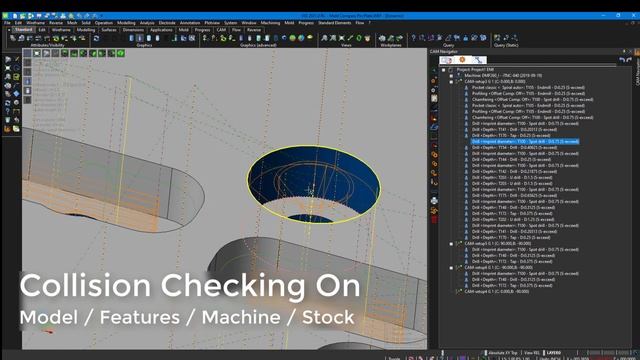Click the arrow pointer tool in left toolbar
Screen dimensions: 640x360
pyautogui.click(x=8, y=60)
